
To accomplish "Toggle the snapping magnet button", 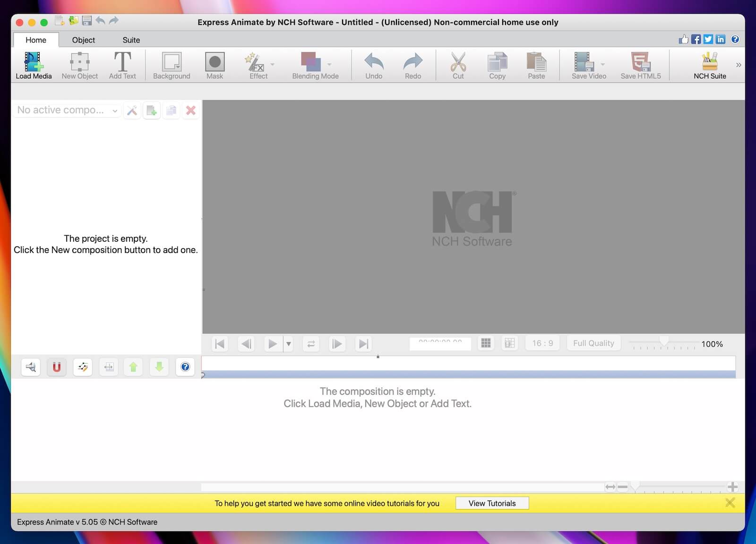I will click(x=57, y=367).
